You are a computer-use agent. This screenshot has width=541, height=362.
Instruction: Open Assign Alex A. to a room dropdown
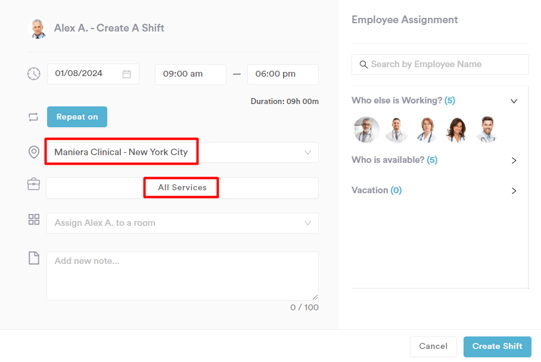coord(183,223)
